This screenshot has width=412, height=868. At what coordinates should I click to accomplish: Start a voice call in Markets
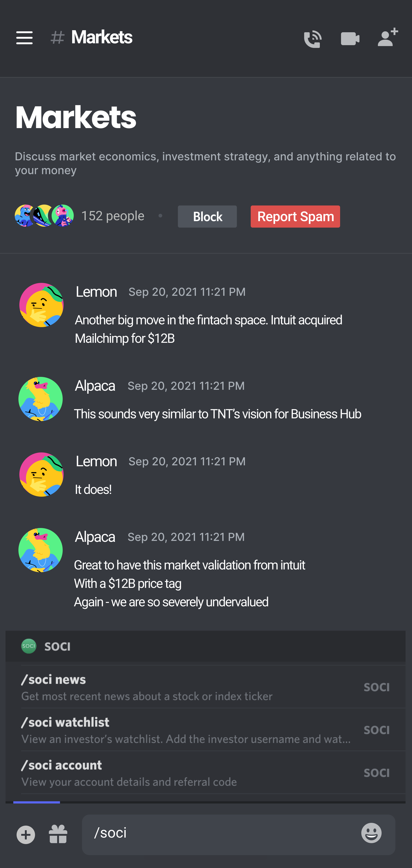click(312, 39)
